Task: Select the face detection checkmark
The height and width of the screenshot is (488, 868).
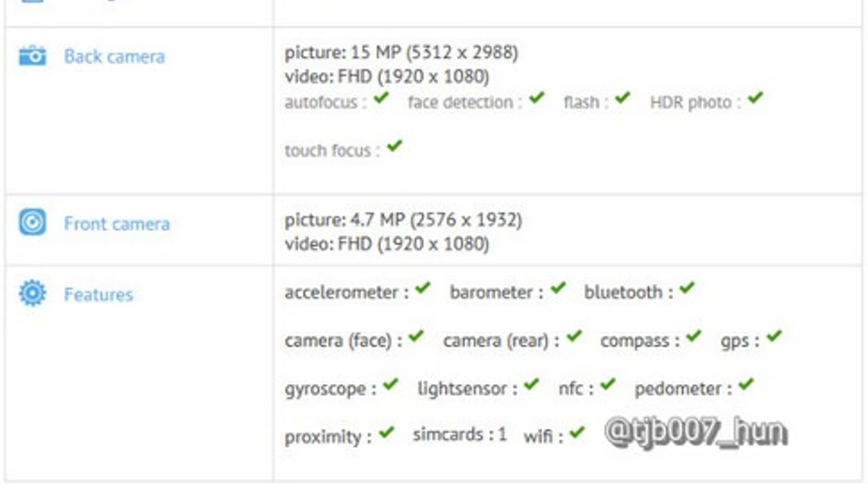Action: [x=537, y=98]
